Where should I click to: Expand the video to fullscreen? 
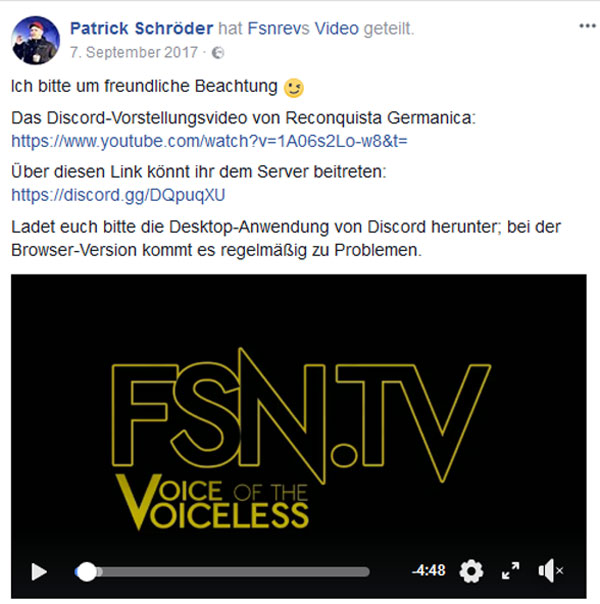(511, 570)
